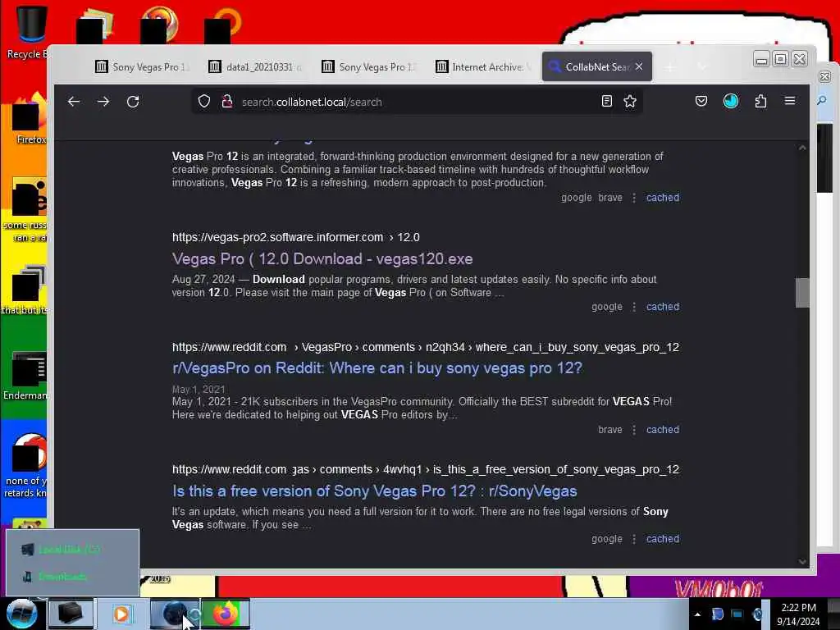Open the dark globe browser taskbar icon
This screenshot has height=630, width=840.
174,614
